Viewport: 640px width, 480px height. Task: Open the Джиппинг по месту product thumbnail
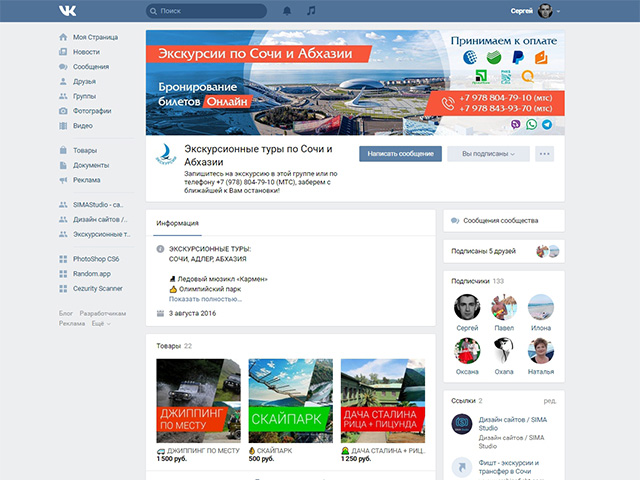pos(198,401)
